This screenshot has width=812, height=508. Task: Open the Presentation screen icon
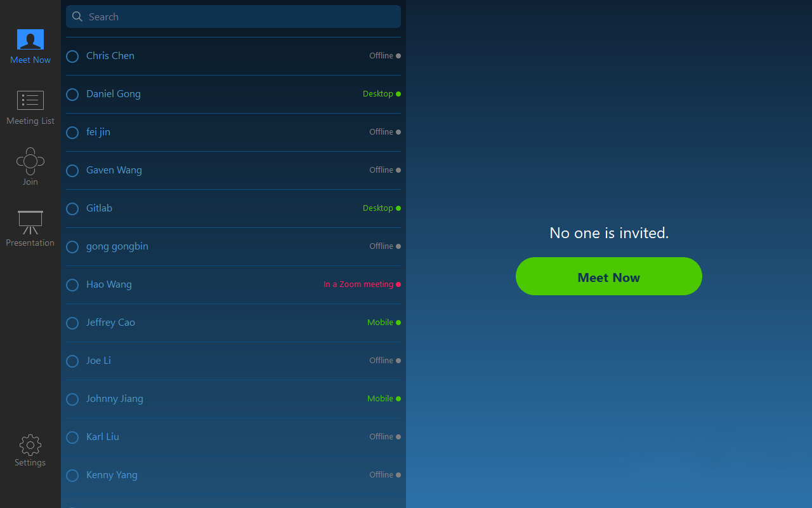pyautogui.click(x=30, y=222)
